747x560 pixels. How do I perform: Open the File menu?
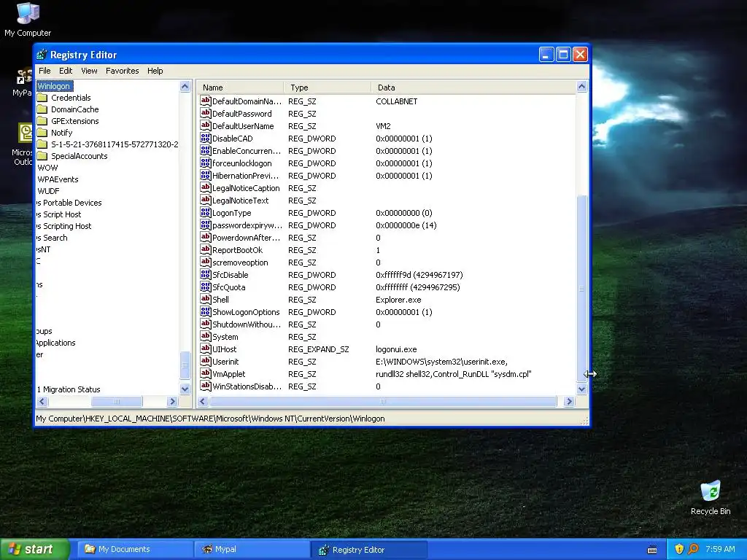[x=44, y=71]
